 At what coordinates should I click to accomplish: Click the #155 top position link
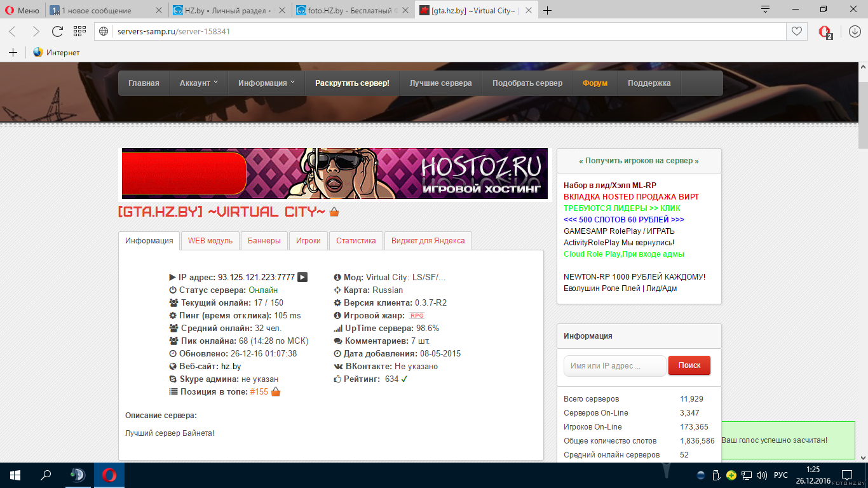point(259,391)
